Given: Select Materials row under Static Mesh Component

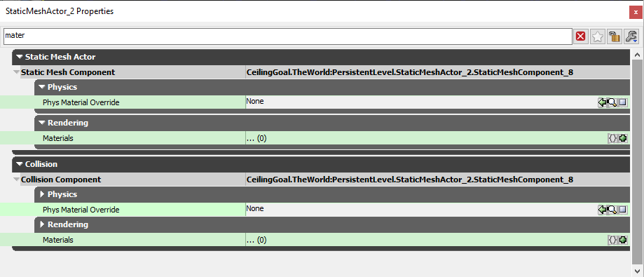Looking at the screenshot, I should coord(58,139).
